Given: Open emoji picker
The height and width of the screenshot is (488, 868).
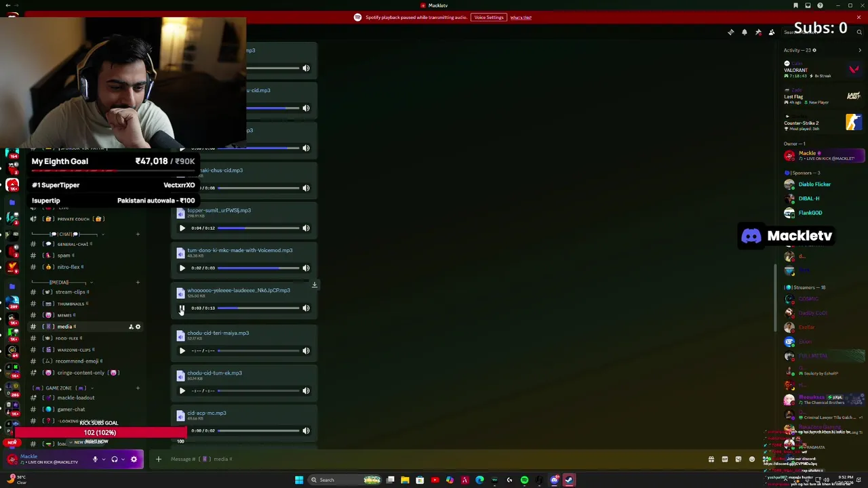Looking at the screenshot, I should point(752,460).
